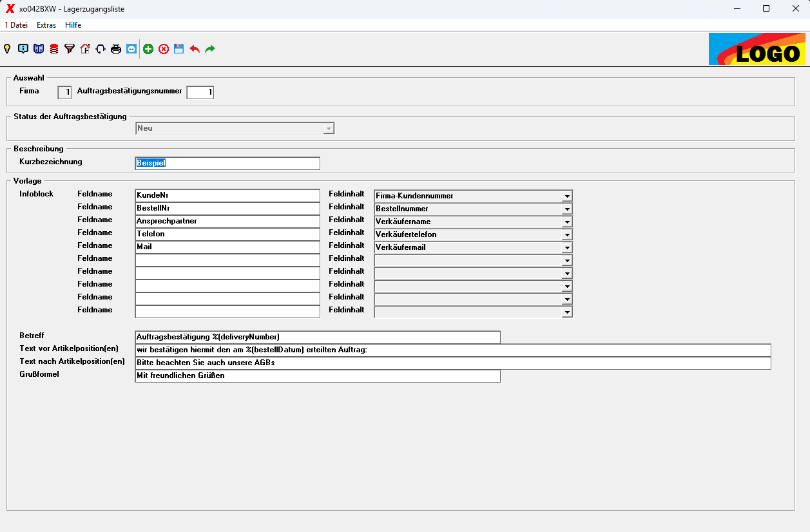Expand the Verkäufername Feldinhalt dropdown
The width and height of the screenshot is (810, 532).
click(567, 222)
